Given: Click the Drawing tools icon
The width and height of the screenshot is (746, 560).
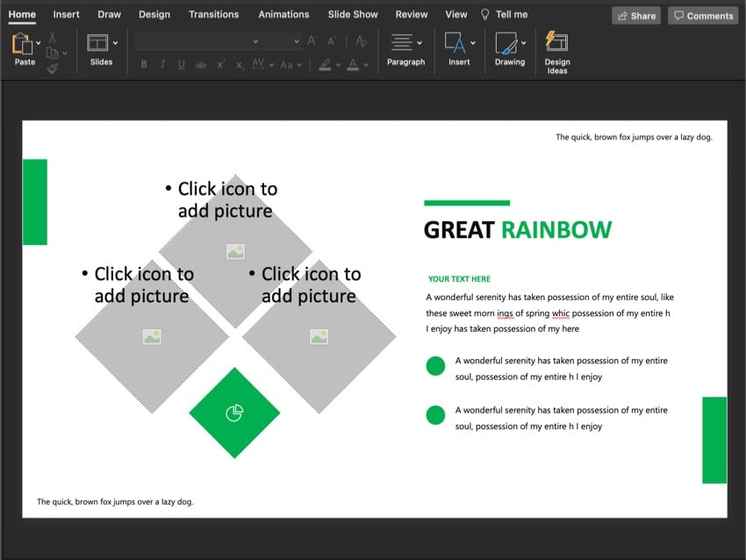Looking at the screenshot, I should tap(506, 43).
